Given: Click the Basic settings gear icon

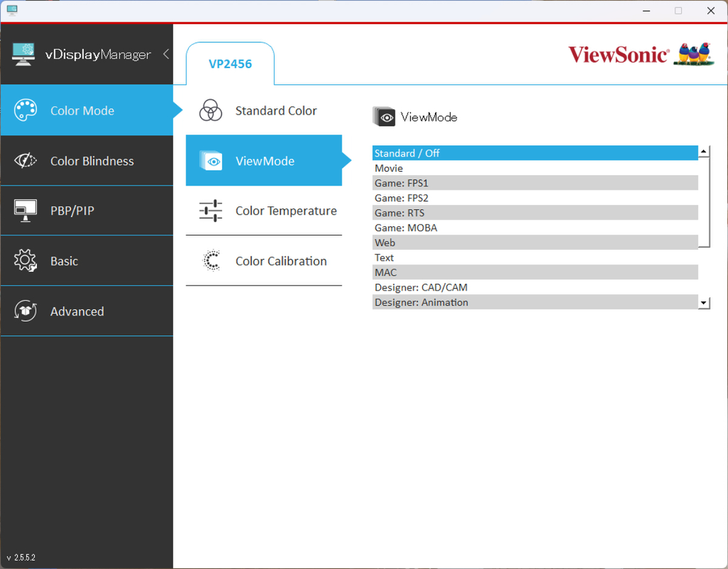Looking at the screenshot, I should pyautogui.click(x=25, y=261).
